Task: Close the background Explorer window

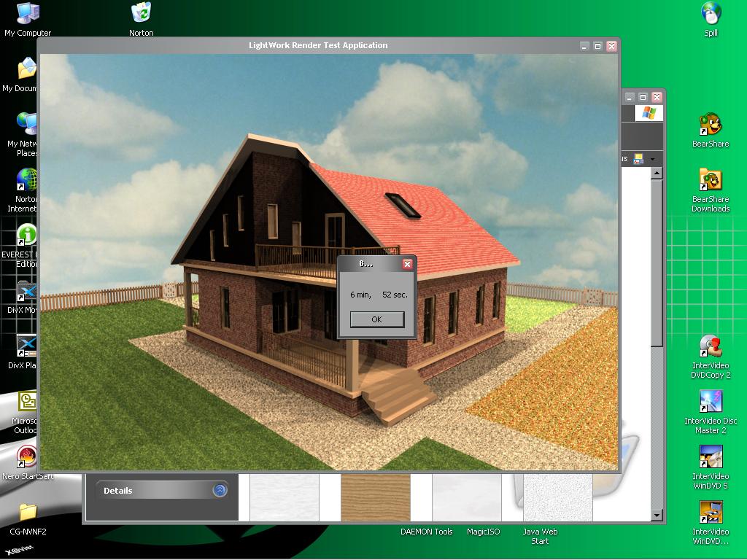Action: 657,97
